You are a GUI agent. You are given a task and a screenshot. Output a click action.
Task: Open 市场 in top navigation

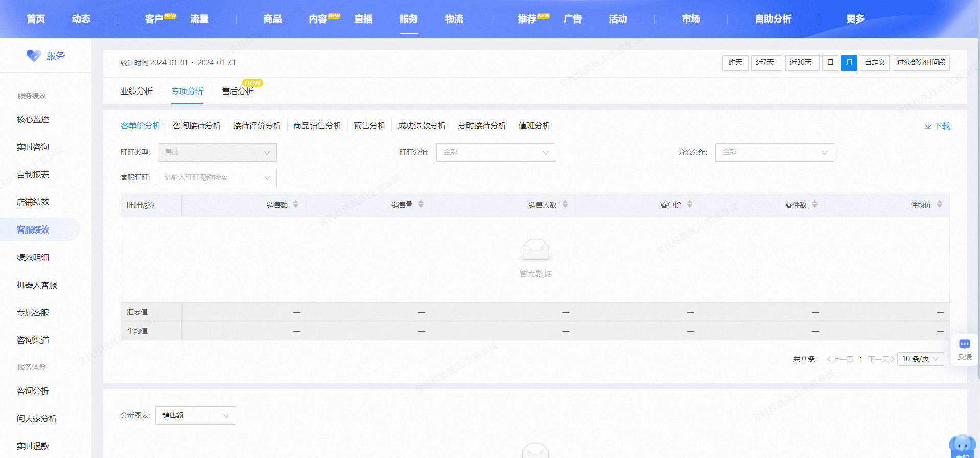point(691,19)
